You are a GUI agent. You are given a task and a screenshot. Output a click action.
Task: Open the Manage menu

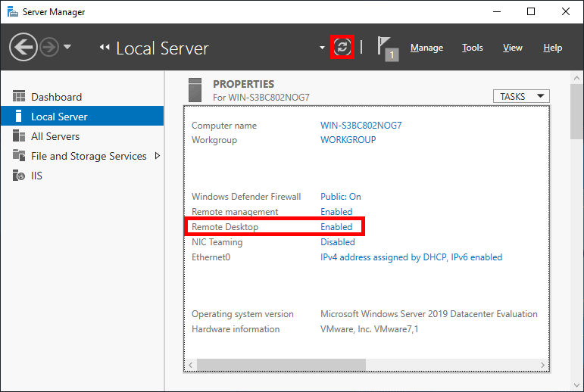[426, 48]
